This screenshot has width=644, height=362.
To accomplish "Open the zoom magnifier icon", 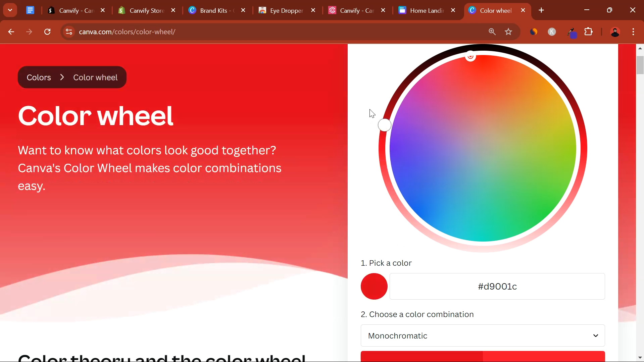I will (x=492, y=32).
